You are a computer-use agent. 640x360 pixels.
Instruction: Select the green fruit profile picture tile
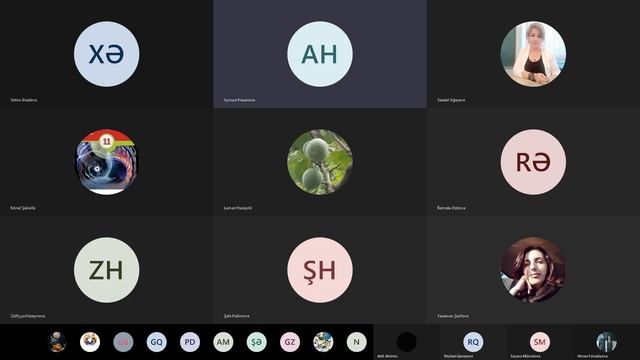click(x=320, y=162)
